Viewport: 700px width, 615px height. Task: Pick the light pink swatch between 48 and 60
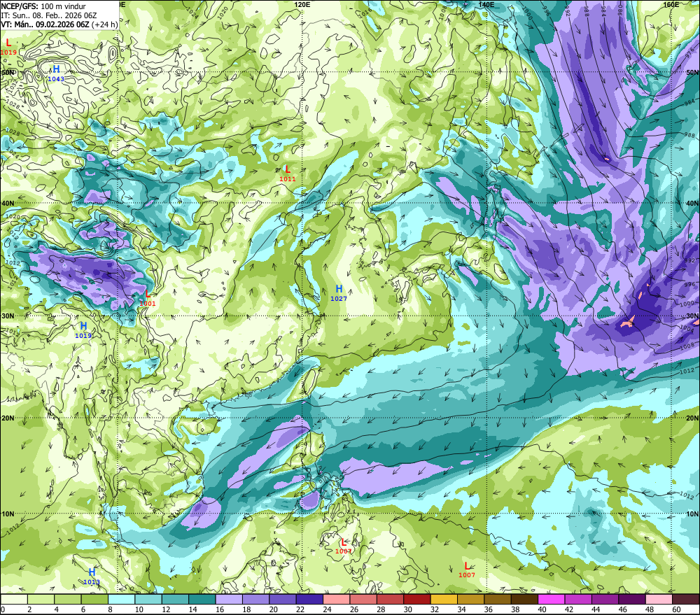pyautogui.click(x=659, y=599)
